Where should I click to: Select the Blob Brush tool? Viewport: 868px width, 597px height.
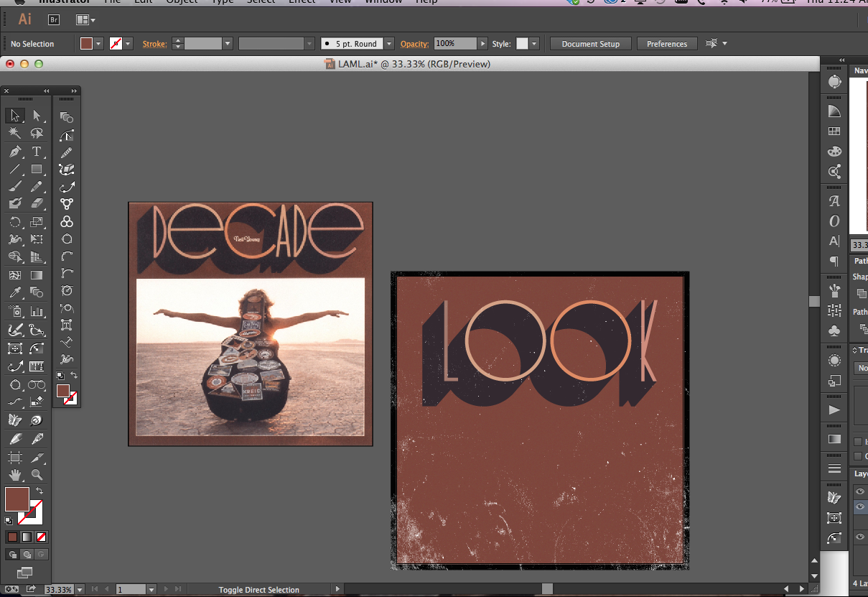(x=15, y=204)
